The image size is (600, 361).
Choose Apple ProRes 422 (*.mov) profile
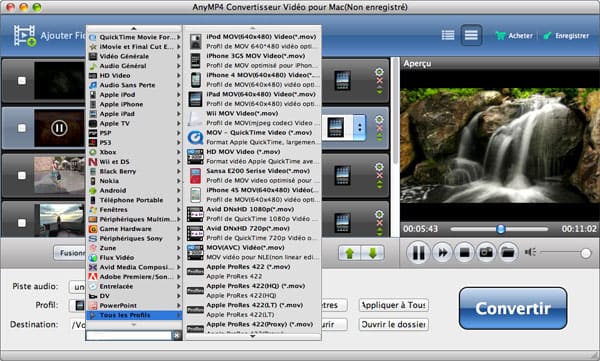tap(252, 271)
